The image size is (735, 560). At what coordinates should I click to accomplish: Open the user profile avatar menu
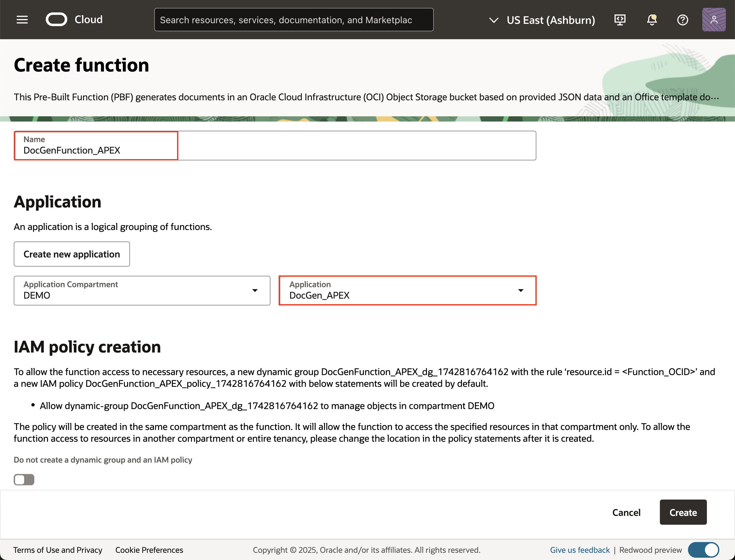click(x=714, y=20)
